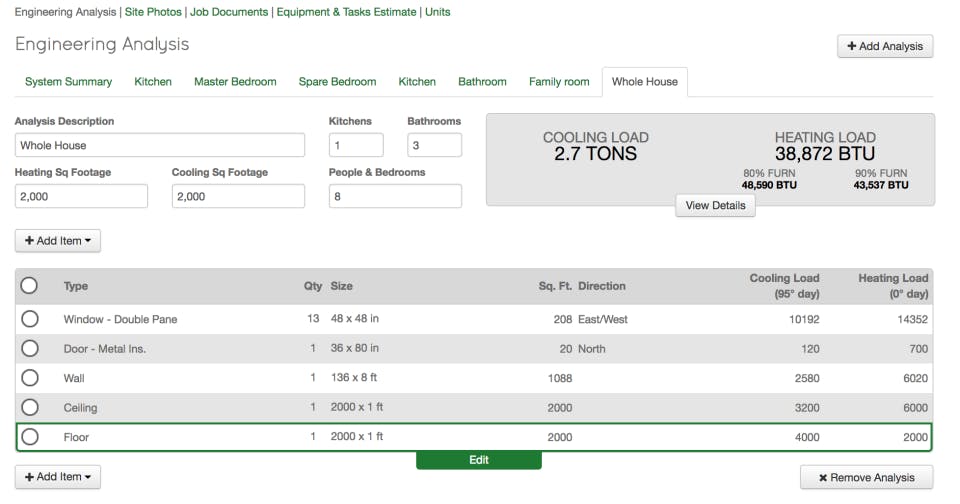Switch to the System Summary tab
Image resolution: width=960 pixels, height=504 pixels.
point(69,81)
